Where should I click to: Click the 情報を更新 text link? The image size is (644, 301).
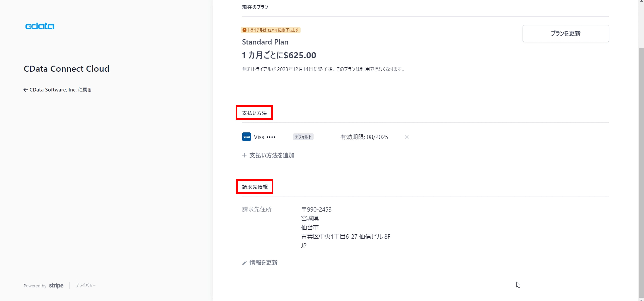tap(263, 263)
